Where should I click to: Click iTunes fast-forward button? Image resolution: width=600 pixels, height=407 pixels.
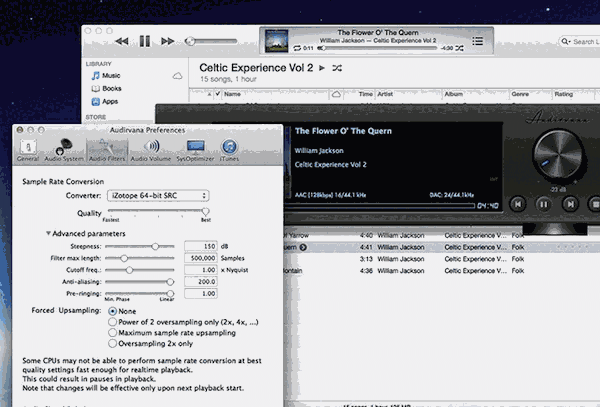click(x=167, y=41)
